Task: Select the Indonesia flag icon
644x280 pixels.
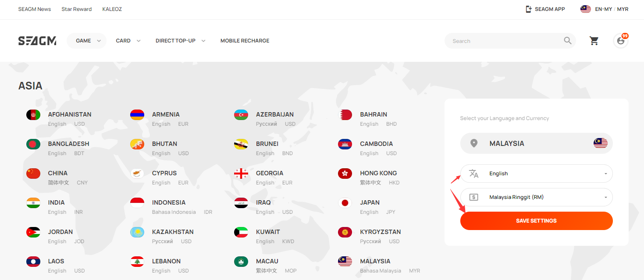Action: (137, 203)
